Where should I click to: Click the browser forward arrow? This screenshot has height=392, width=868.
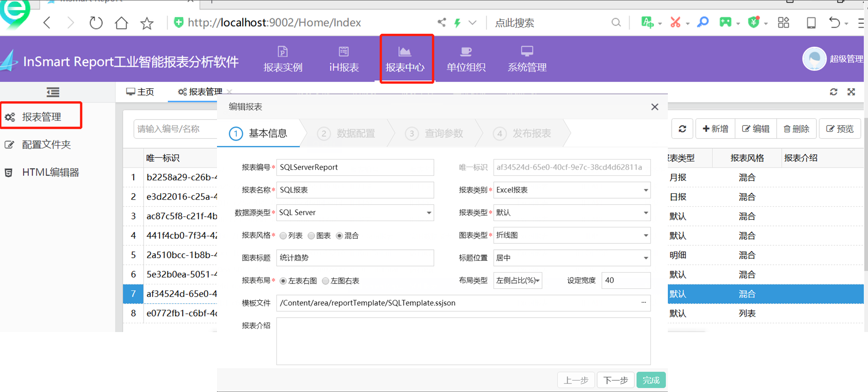tap(70, 23)
